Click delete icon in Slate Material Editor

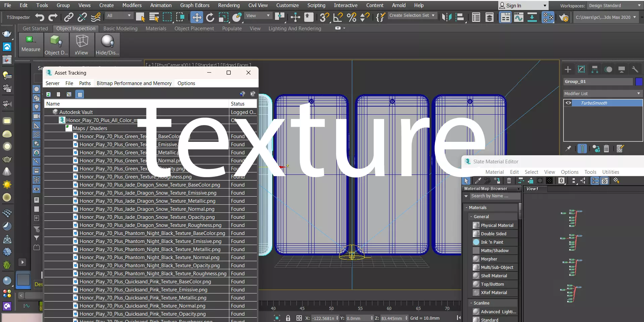tap(509, 181)
